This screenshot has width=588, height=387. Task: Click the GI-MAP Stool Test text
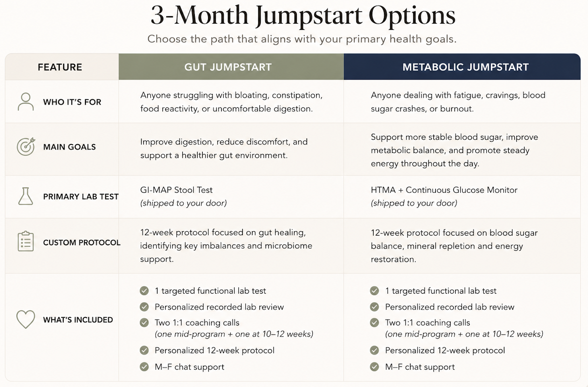tap(176, 190)
